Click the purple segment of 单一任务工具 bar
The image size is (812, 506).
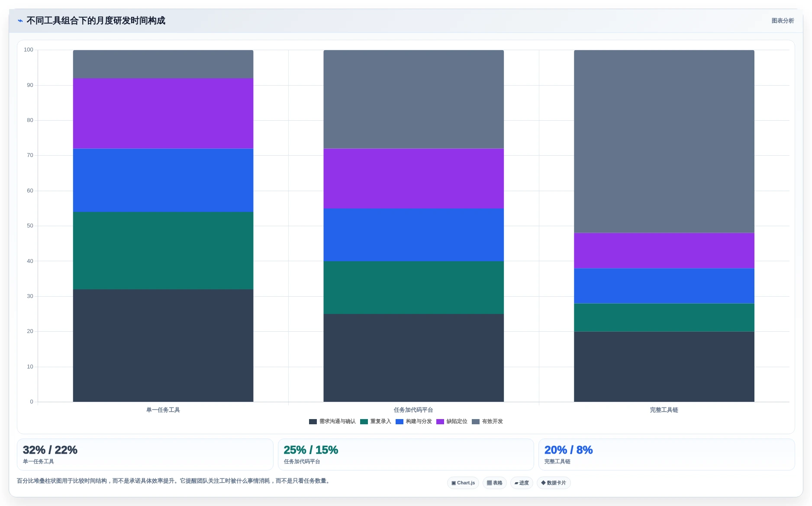[x=163, y=113]
